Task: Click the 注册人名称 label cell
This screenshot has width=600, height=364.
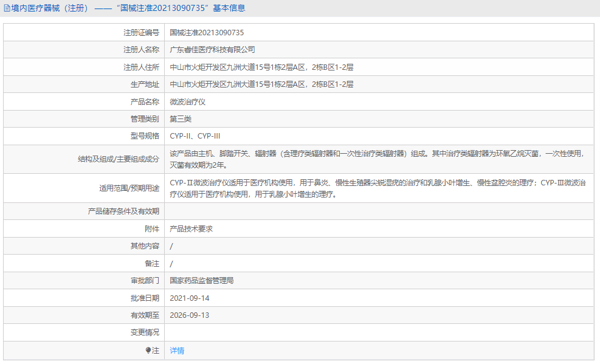Action: coord(84,50)
